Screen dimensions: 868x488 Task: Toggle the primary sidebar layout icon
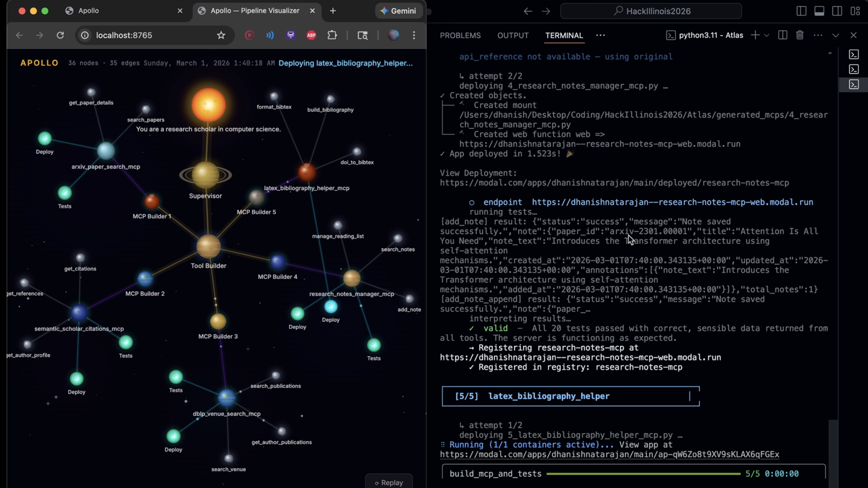(x=801, y=11)
